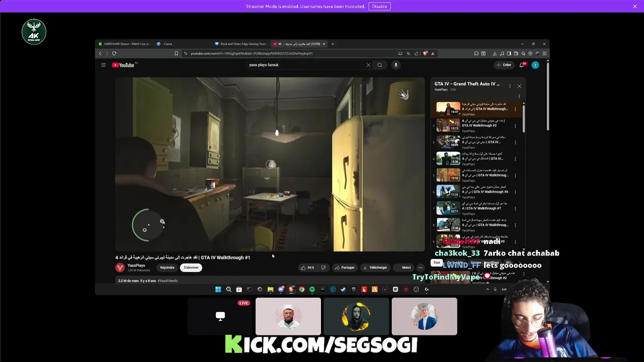Open playlist header more options menu

pos(510,86)
